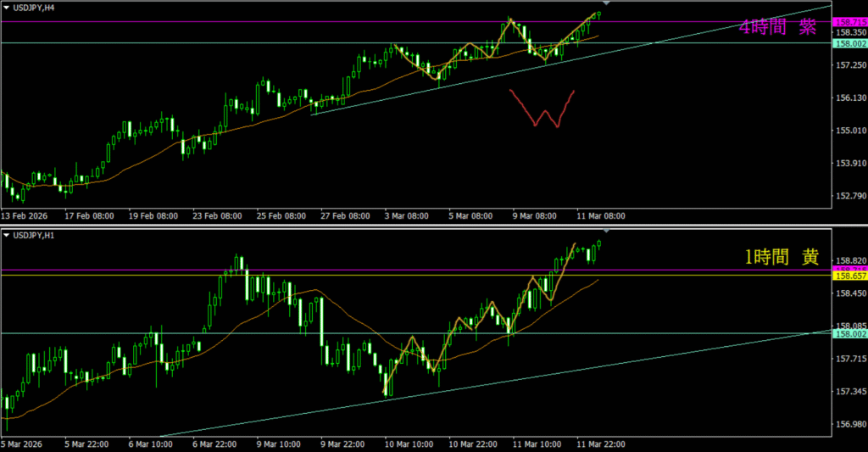The image size is (868, 452).
Task: Click the 157.345 level on H1 price scale
Action: (x=849, y=392)
